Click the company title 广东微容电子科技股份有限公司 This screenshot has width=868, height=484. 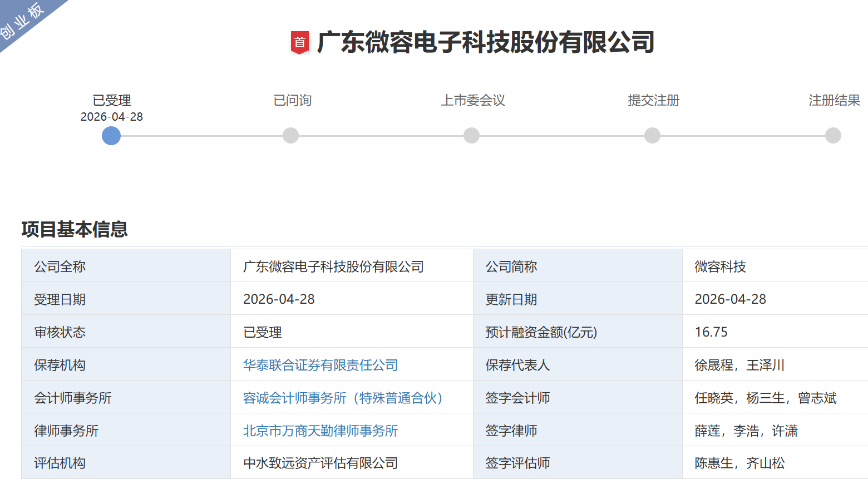485,42
